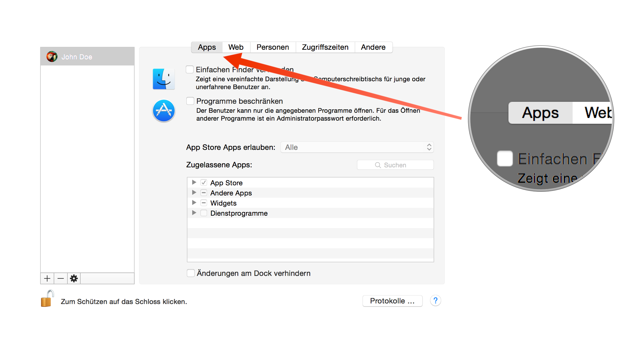
Task: Open the App Store Apps erlauben dropdown
Action: pyautogui.click(x=357, y=147)
